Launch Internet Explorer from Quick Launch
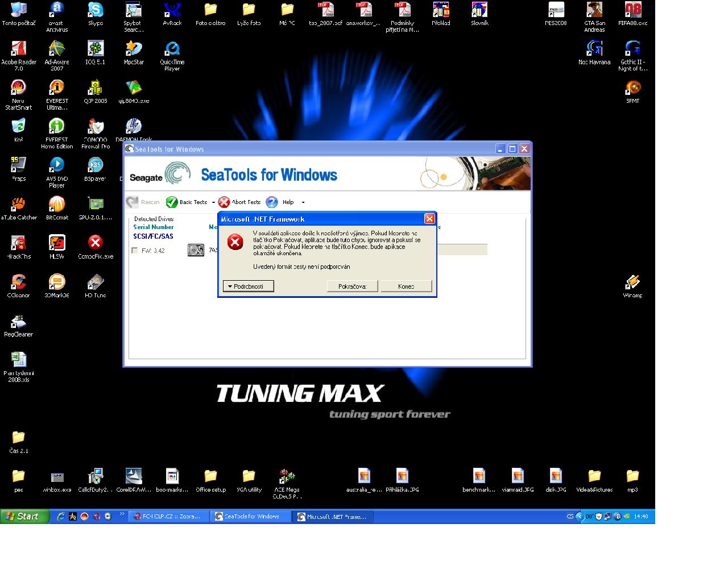 coord(61,517)
